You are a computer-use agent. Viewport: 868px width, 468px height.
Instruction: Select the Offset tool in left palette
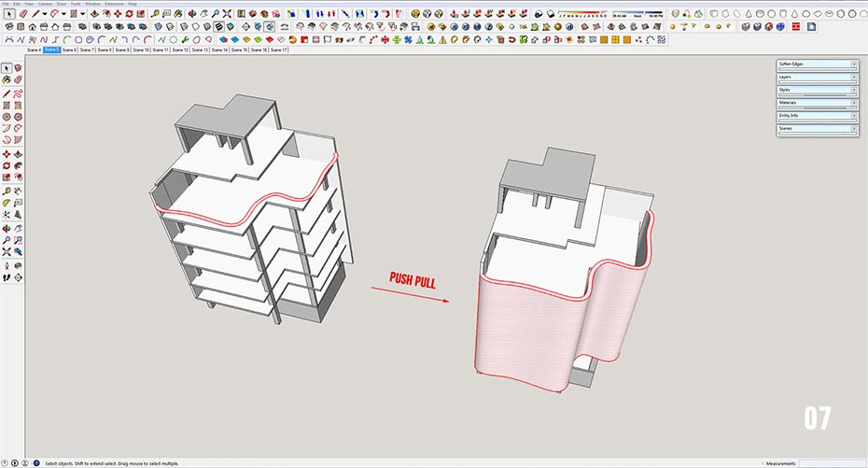(x=18, y=177)
